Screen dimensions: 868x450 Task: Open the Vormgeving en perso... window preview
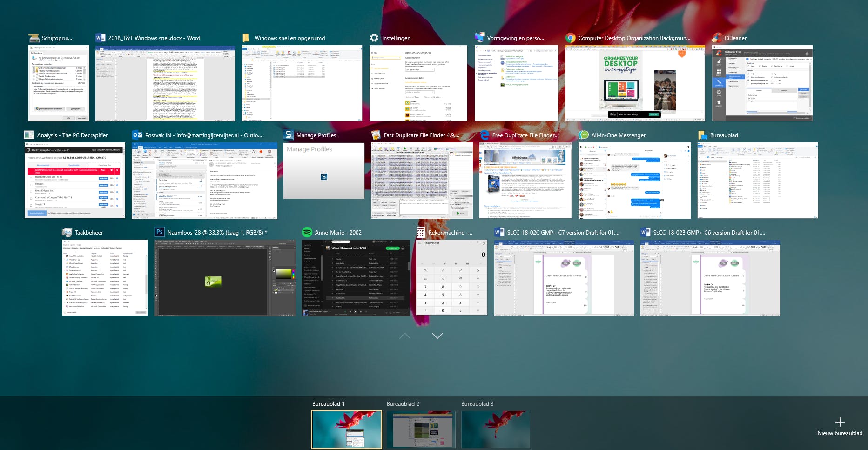[517, 83]
